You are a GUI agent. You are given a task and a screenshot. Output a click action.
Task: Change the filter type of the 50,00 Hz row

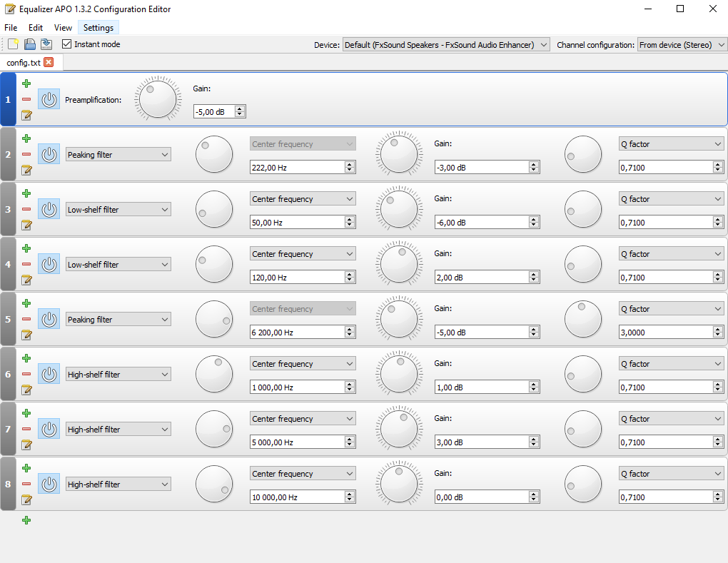pyautogui.click(x=118, y=209)
